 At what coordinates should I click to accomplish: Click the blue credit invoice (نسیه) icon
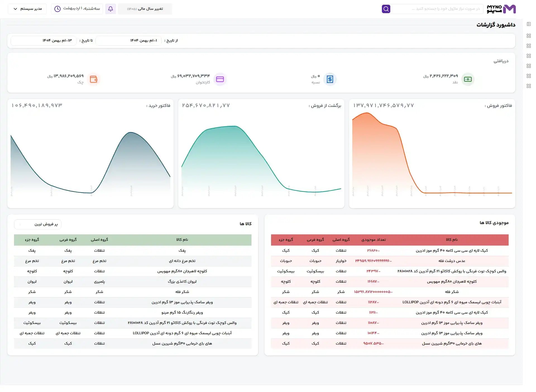tap(330, 79)
